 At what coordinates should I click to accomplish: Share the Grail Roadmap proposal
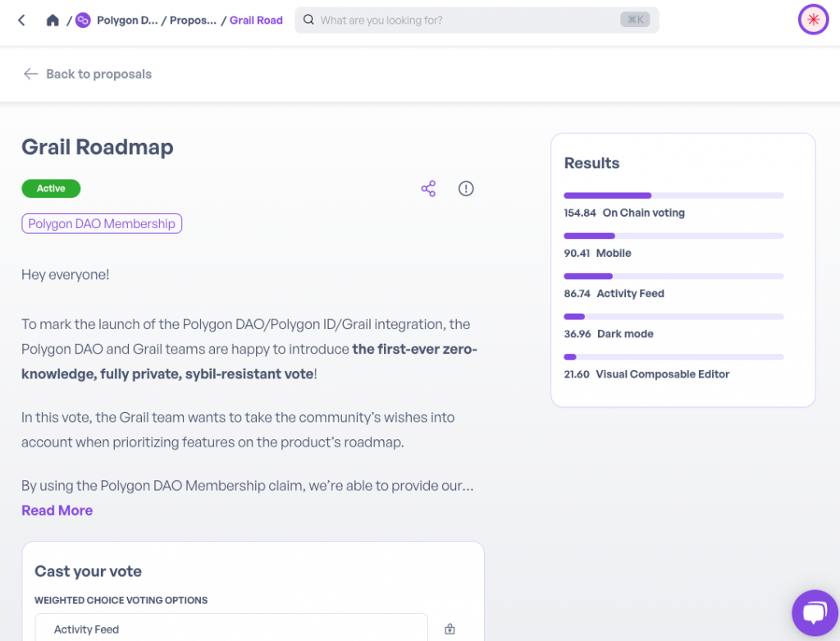coord(428,189)
